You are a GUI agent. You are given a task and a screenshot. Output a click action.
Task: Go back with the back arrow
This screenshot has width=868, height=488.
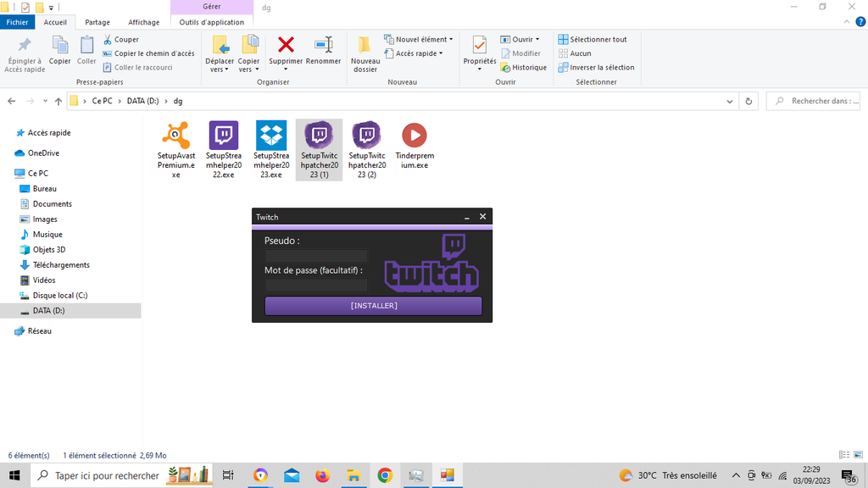tap(12, 102)
